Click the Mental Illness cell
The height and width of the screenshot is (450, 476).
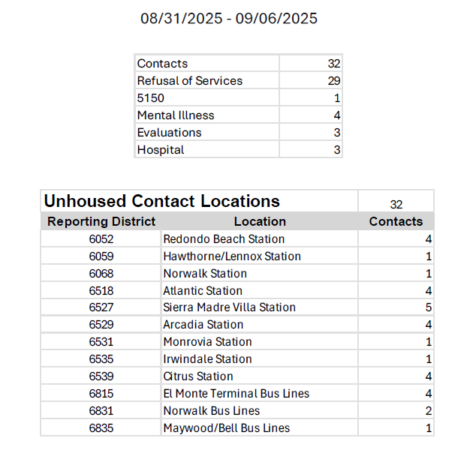pyautogui.click(x=176, y=115)
